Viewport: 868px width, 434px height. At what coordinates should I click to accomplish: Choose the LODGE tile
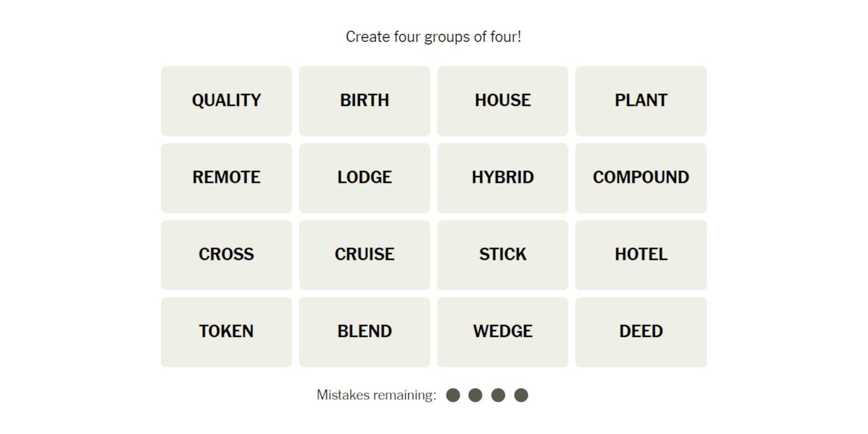click(365, 178)
